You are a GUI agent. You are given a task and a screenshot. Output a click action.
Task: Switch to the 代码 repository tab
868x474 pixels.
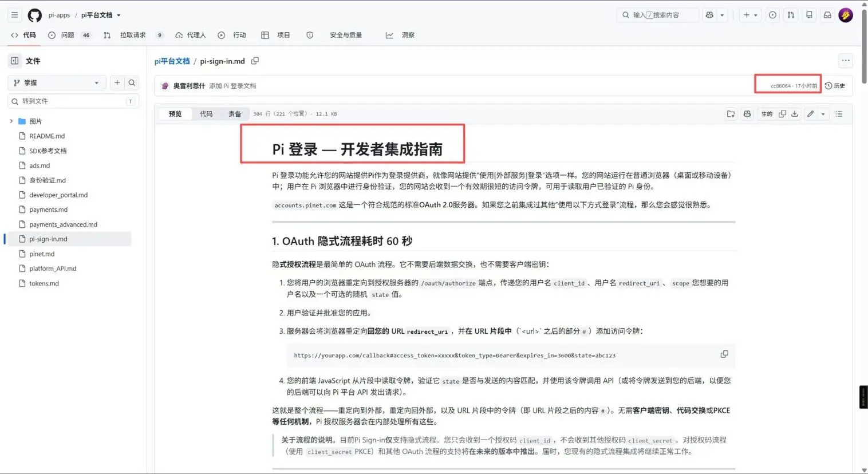point(23,35)
